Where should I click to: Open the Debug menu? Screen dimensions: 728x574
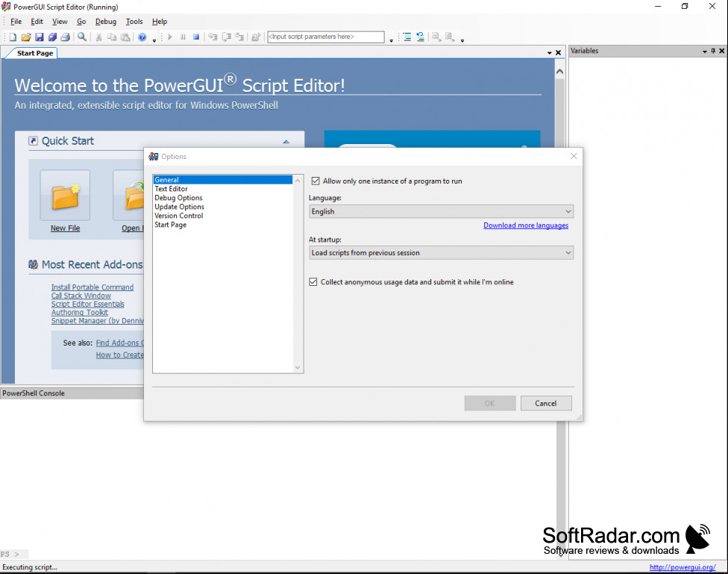coord(106,22)
